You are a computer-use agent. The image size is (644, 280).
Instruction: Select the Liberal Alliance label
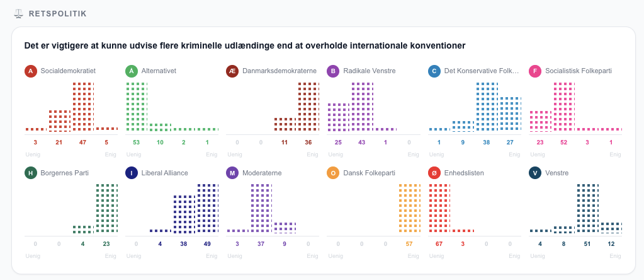164,173
